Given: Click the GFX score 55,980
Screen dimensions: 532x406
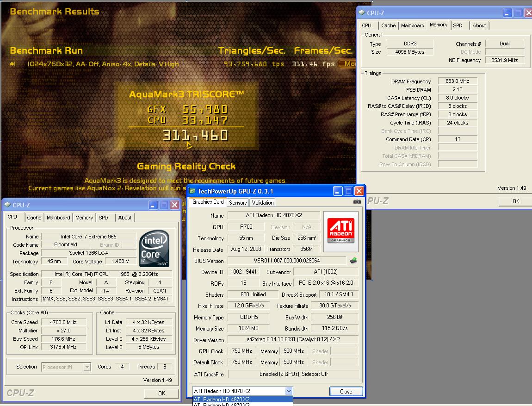Looking at the screenshot, I should click(x=205, y=109).
